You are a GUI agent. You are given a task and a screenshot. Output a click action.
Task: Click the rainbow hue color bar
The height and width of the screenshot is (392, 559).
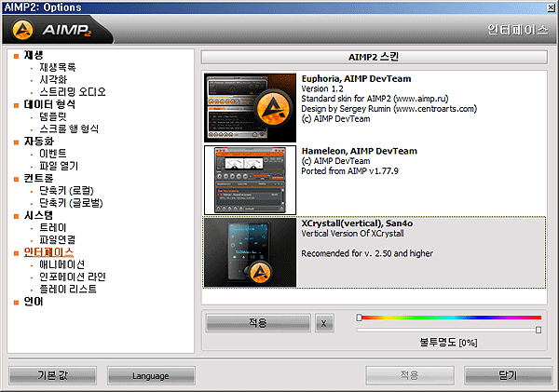point(452,318)
